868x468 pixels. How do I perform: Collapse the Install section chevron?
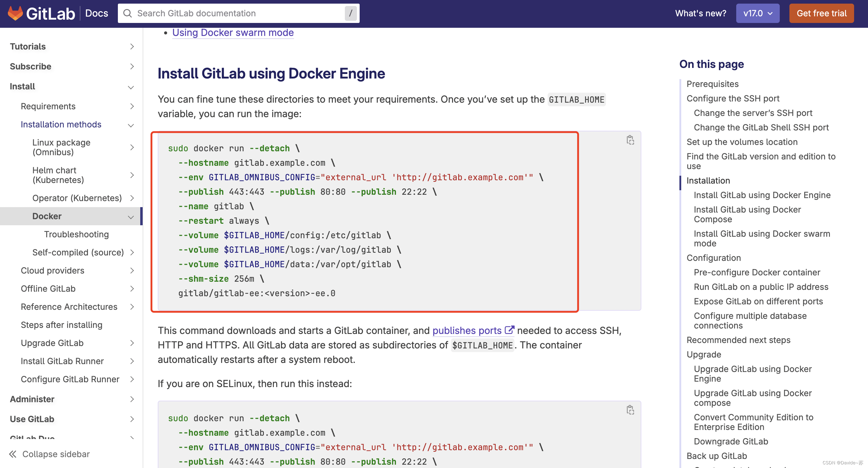coord(131,87)
